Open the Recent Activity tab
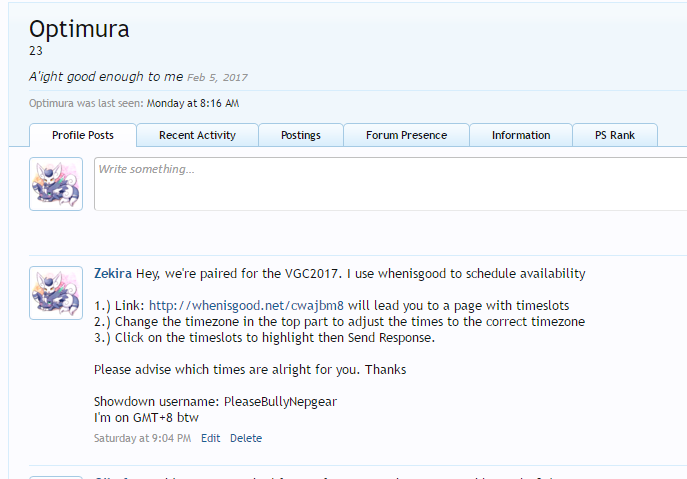The image size is (687, 479). (197, 135)
